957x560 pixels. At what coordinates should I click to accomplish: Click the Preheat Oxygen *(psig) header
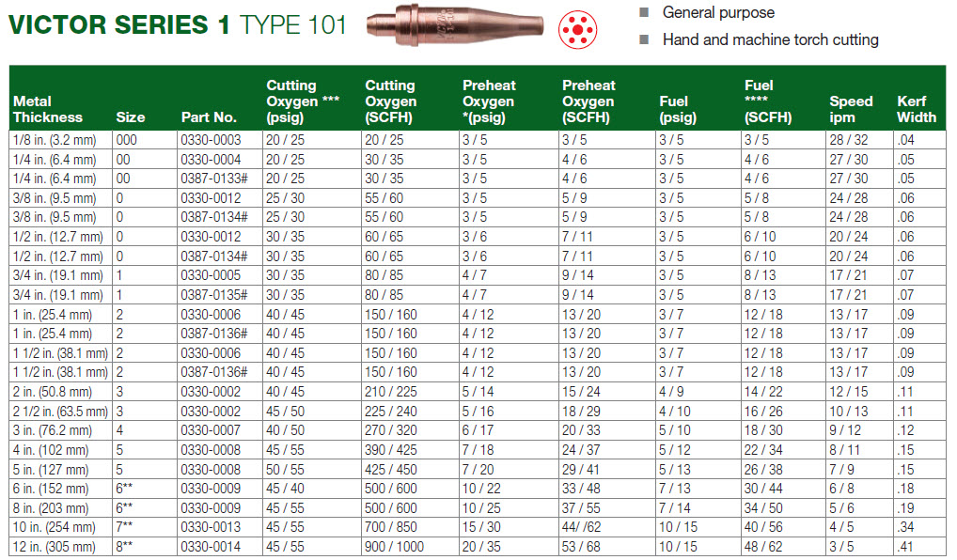pos(489,101)
